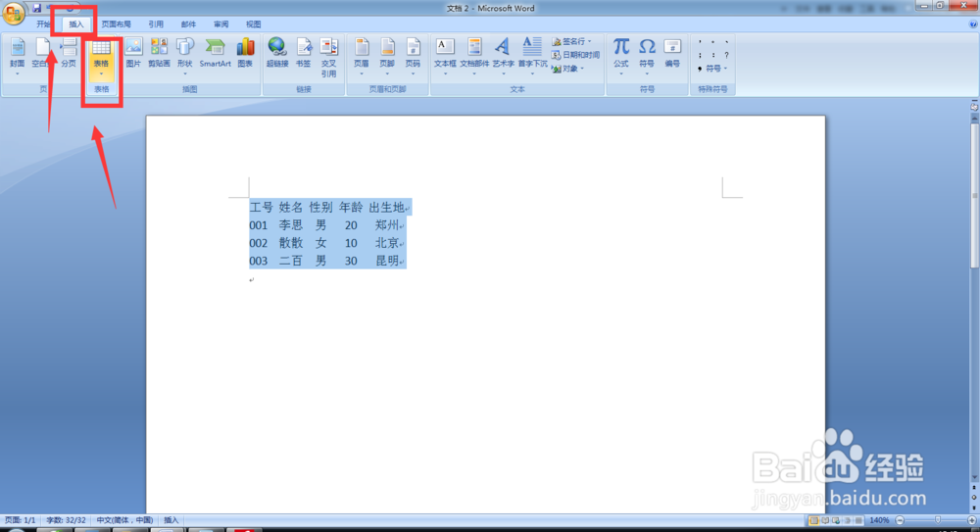Add a hyperlink with 超链接
This screenshot has width=980, height=532.
(277, 54)
